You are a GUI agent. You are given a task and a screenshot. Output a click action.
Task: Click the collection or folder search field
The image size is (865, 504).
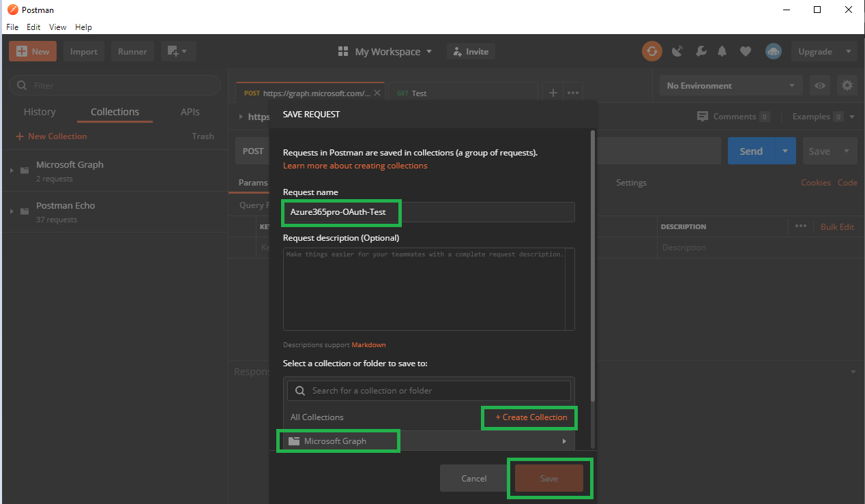coord(429,391)
